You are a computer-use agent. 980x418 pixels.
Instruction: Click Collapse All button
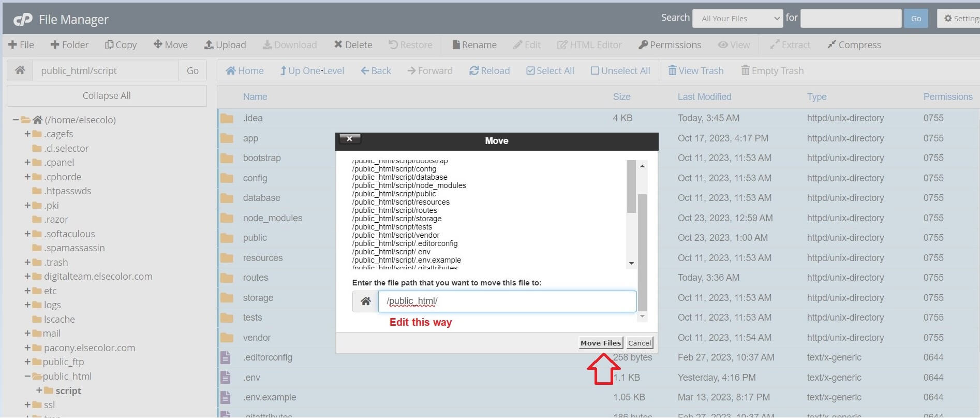click(107, 96)
